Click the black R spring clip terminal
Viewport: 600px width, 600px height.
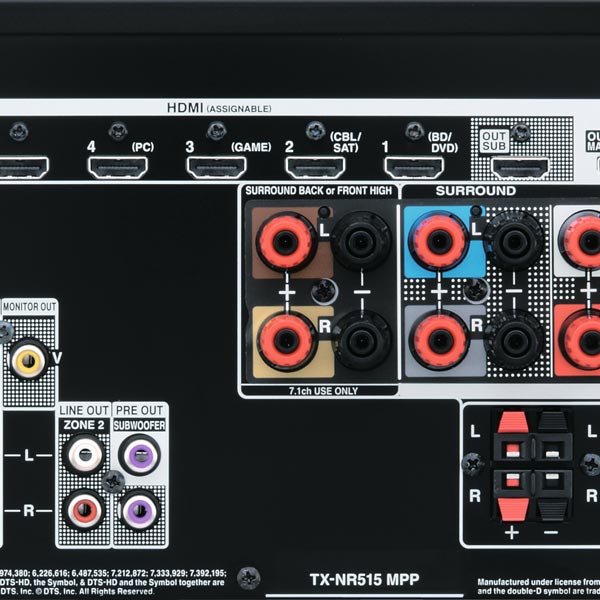pos(553,494)
